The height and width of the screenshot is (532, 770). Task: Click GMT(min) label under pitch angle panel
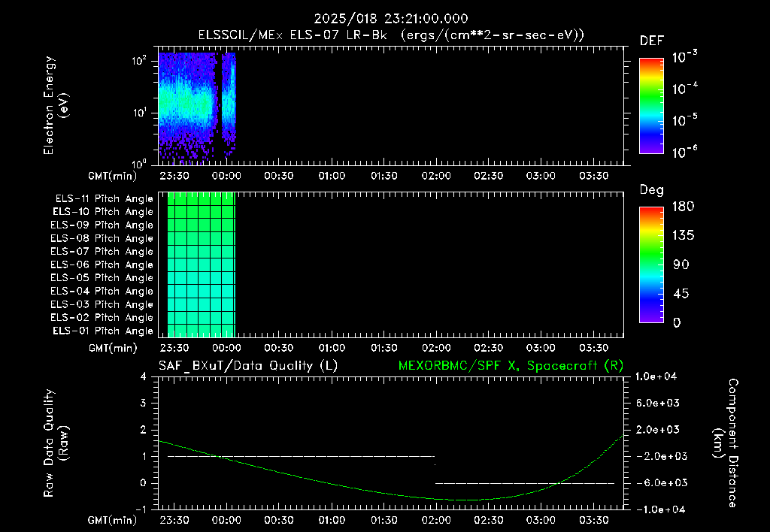(x=113, y=349)
